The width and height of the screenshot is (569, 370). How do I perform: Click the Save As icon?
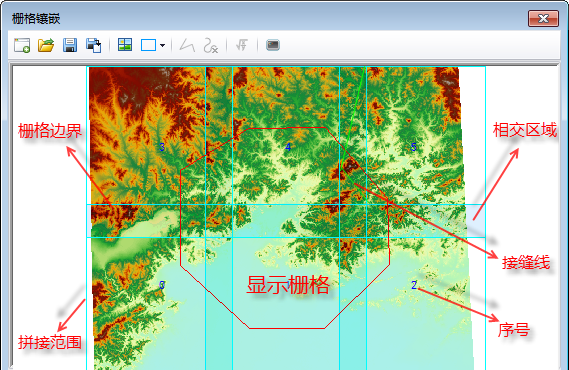pos(94,45)
